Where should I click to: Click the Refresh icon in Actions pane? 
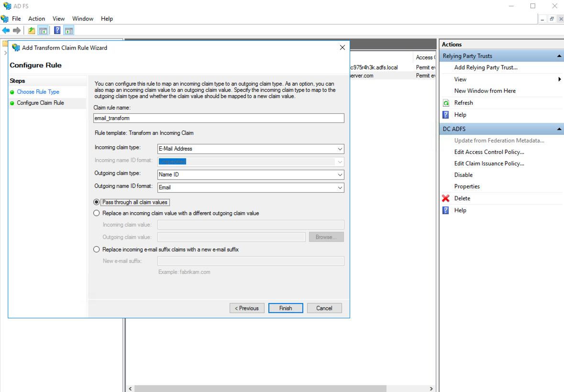446,102
